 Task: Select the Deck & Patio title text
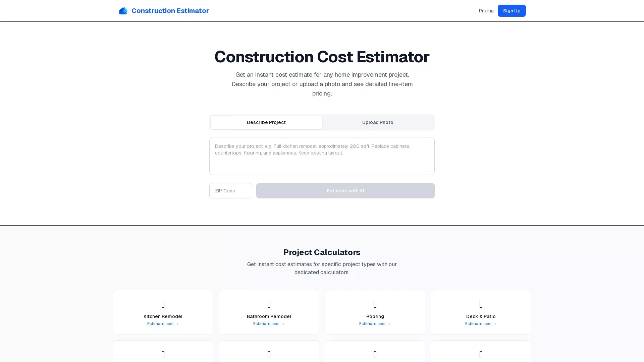point(481,316)
